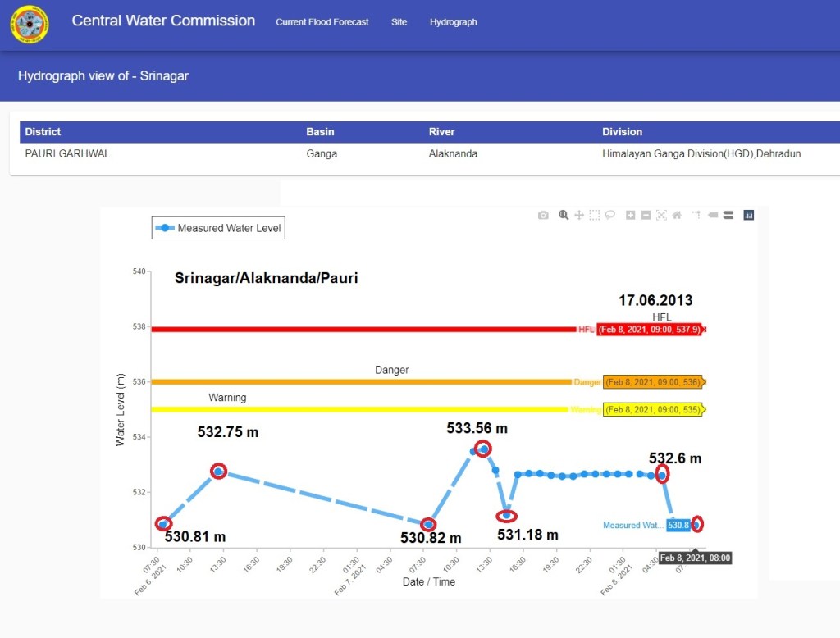Zoom in with the plus icon
Screen dimensions: 840x638
631,215
